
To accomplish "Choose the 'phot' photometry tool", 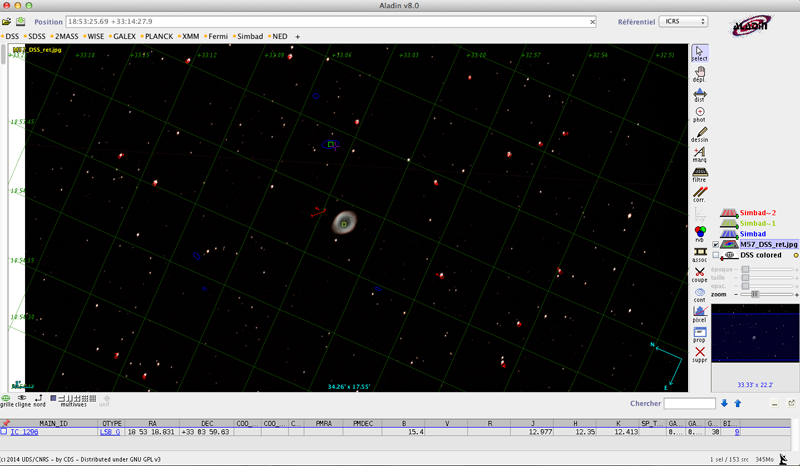I will (x=699, y=112).
